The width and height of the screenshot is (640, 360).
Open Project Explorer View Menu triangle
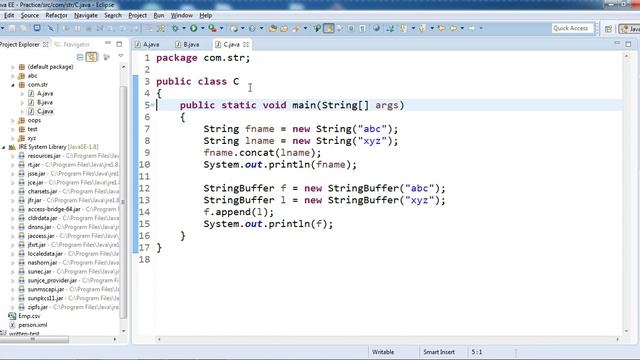click(121, 56)
